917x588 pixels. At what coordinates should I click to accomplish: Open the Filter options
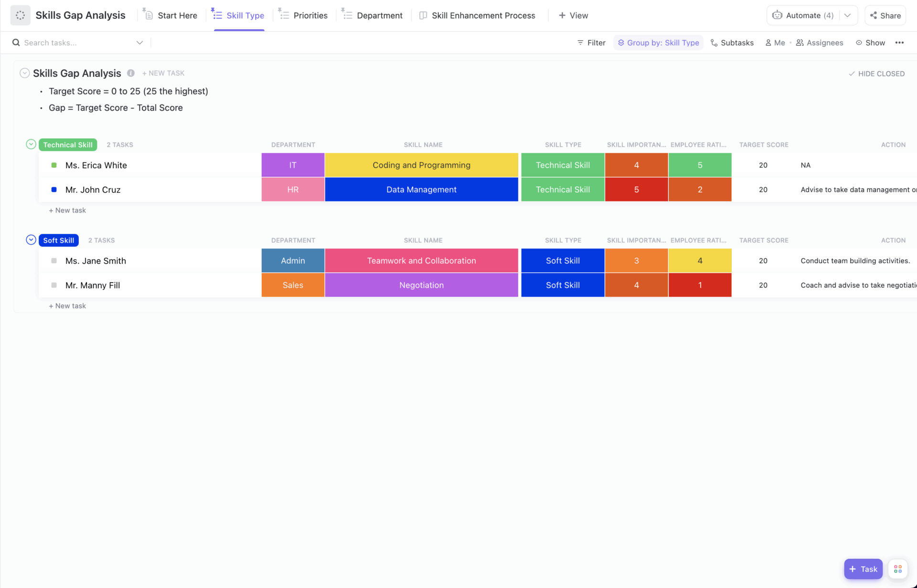(x=591, y=43)
